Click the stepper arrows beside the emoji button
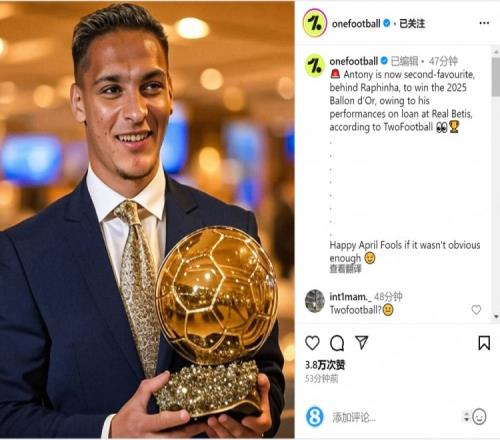This screenshot has height=440, width=500. [x=467, y=417]
